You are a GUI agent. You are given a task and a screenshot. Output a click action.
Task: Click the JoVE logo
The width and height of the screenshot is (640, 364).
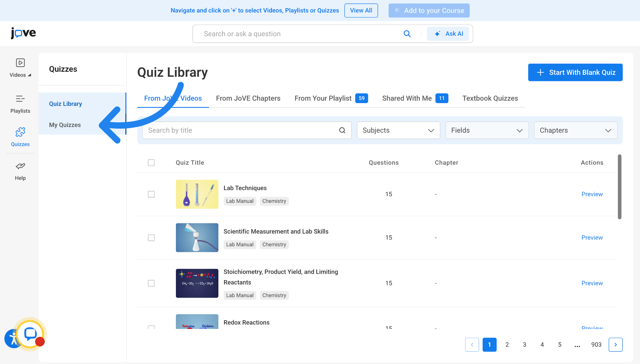pos(23,33)
